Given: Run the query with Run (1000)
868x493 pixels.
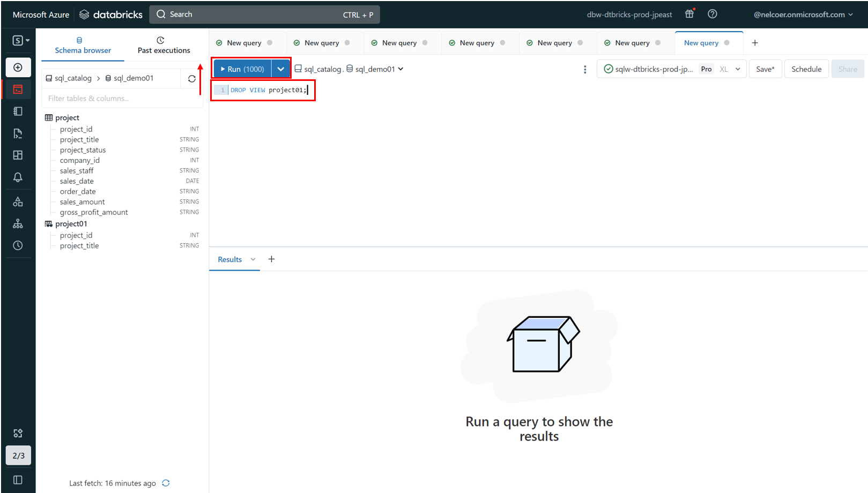Looking at the screenshot, I should pos(243,69).
